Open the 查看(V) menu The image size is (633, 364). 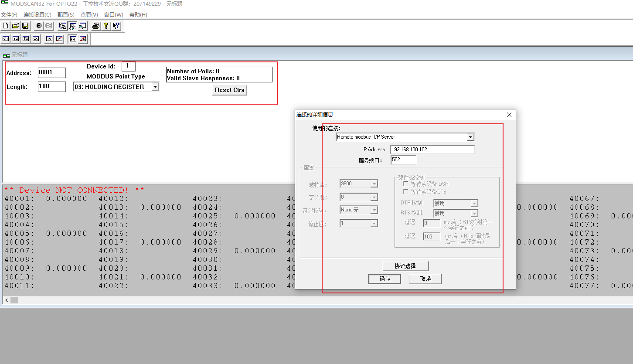click(89, 15)
